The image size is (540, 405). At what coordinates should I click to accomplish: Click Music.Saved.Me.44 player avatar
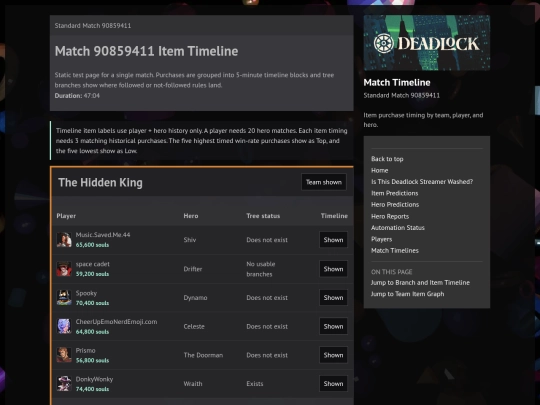(64, 240)
